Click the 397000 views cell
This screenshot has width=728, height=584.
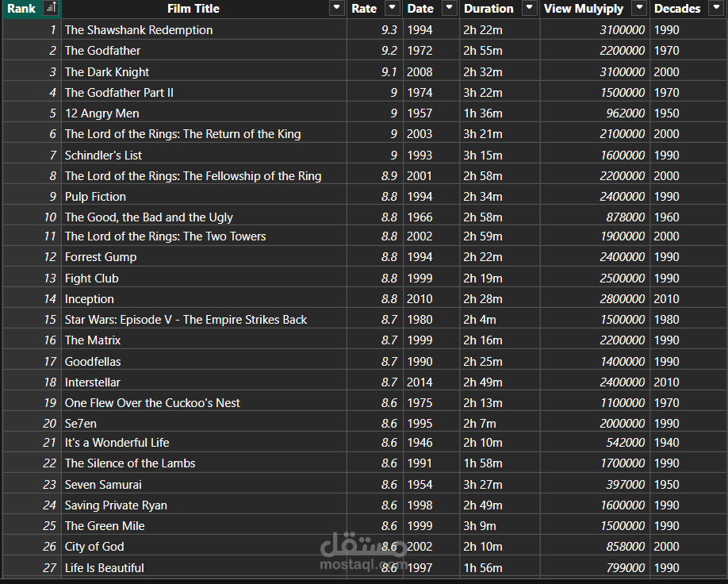coord(595,484)
